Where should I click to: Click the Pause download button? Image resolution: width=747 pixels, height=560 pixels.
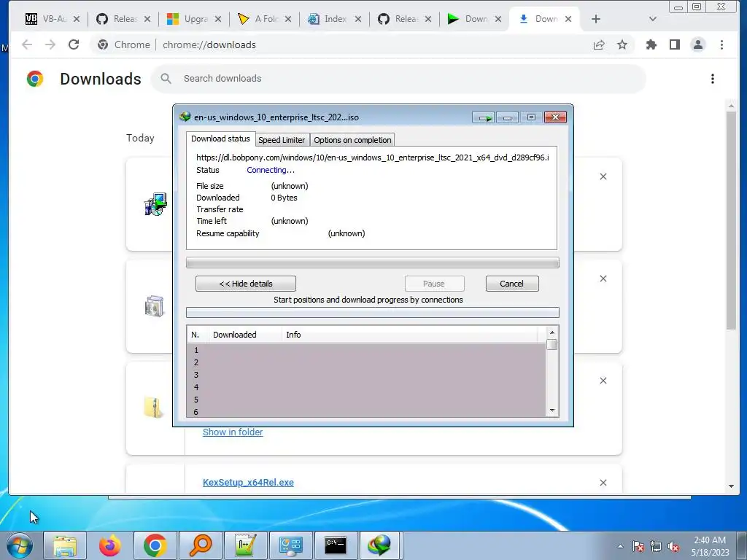click(x=434, y=284)
